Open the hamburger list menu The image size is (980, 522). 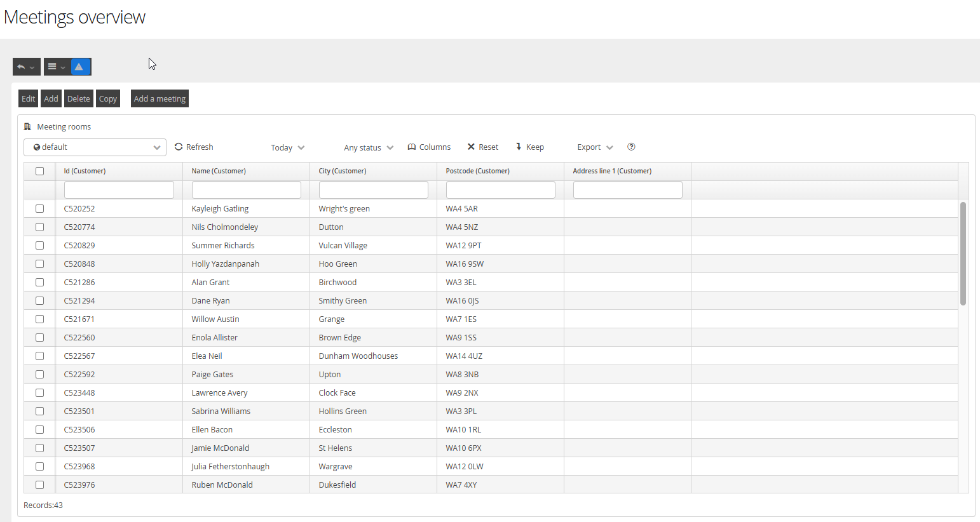pyautogui.click(x=57, y=67)
